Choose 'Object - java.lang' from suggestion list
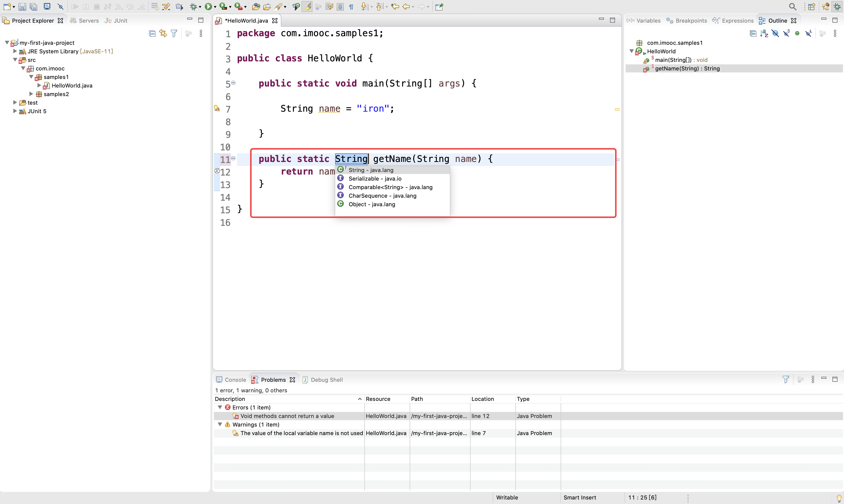Image resolution: width=844 pixels, height=504 pixels. pos(393,204)
